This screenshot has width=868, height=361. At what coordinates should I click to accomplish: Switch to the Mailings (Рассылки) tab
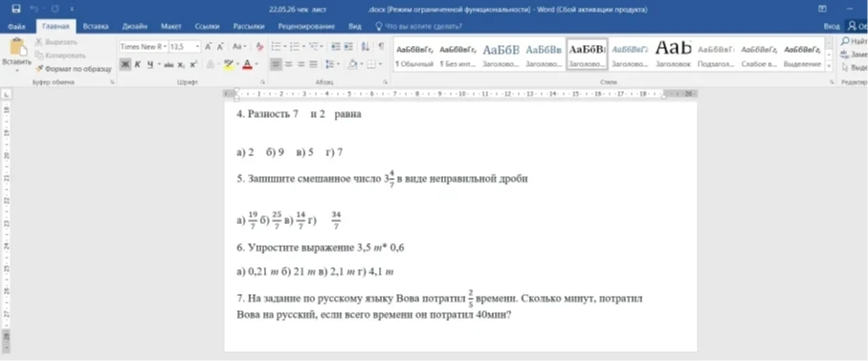[x=249, y=26]
